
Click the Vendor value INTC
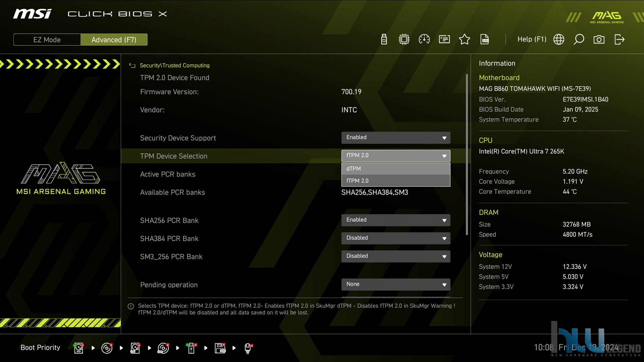tap(349, 110)
